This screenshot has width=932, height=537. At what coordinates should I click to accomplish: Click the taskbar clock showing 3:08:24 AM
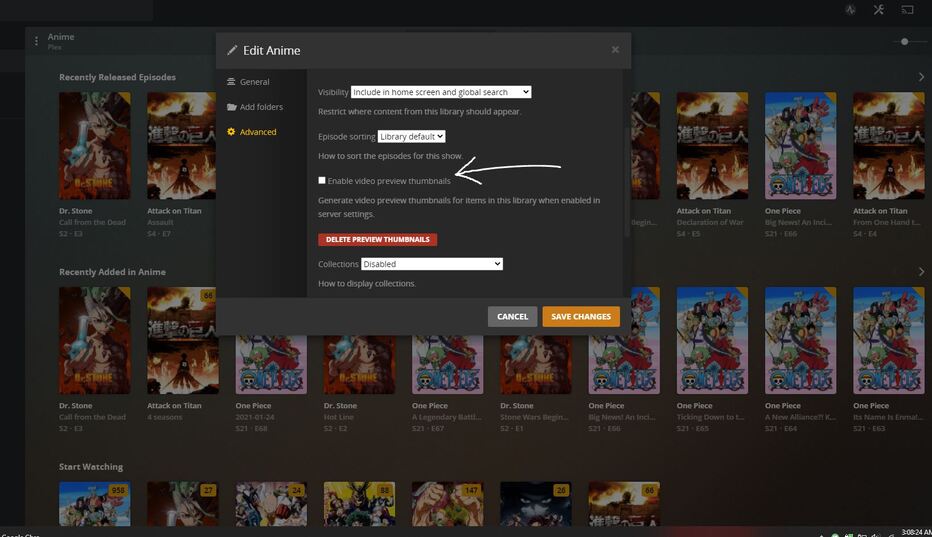tap(916, 532)
